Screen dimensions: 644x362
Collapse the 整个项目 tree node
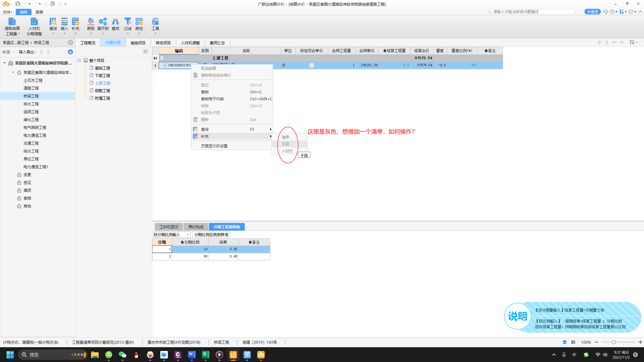click(79, 60)
